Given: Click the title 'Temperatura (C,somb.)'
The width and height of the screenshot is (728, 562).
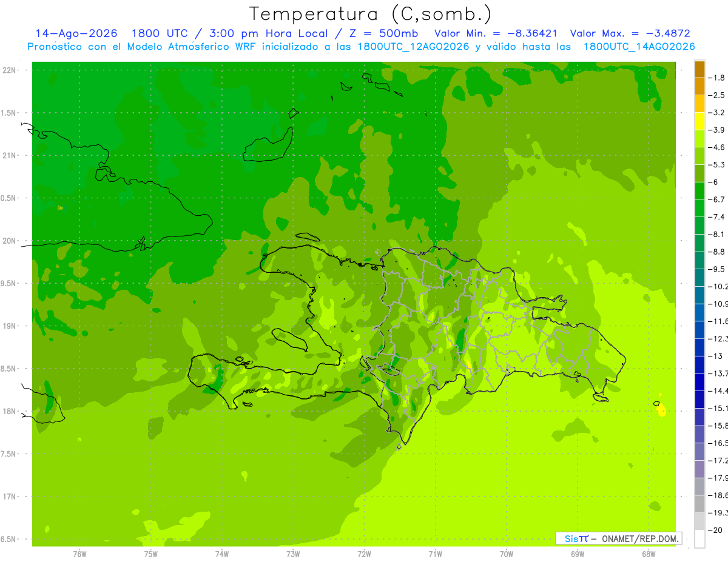Looking at the screenshot, I should 371,15.
